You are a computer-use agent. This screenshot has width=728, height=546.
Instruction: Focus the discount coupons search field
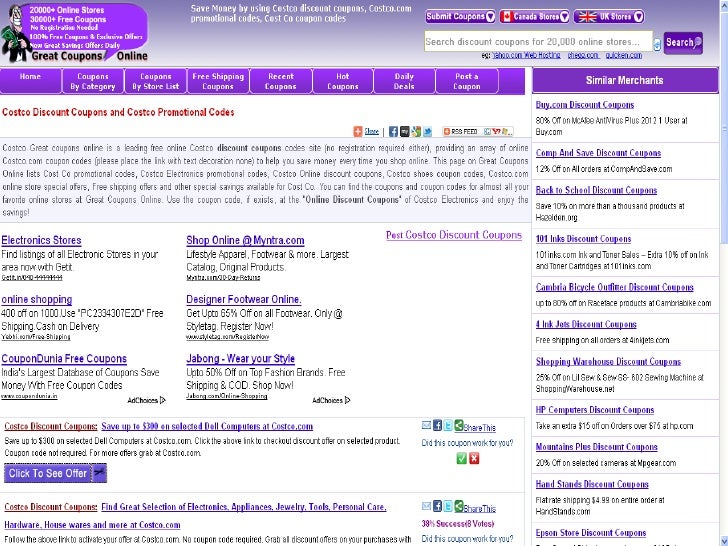tap(538, 42)
